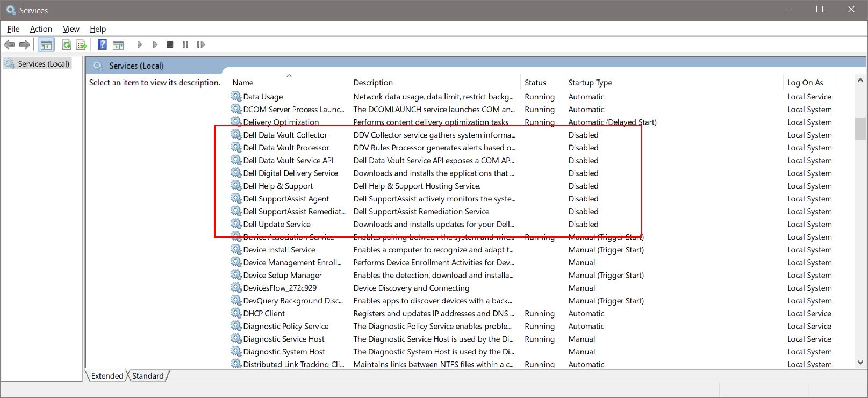The width and height of the screenshot is (868, 398).
Task: Click the Device Setup Manager description text
Action: pyautogui.click(x=433, y=275)
